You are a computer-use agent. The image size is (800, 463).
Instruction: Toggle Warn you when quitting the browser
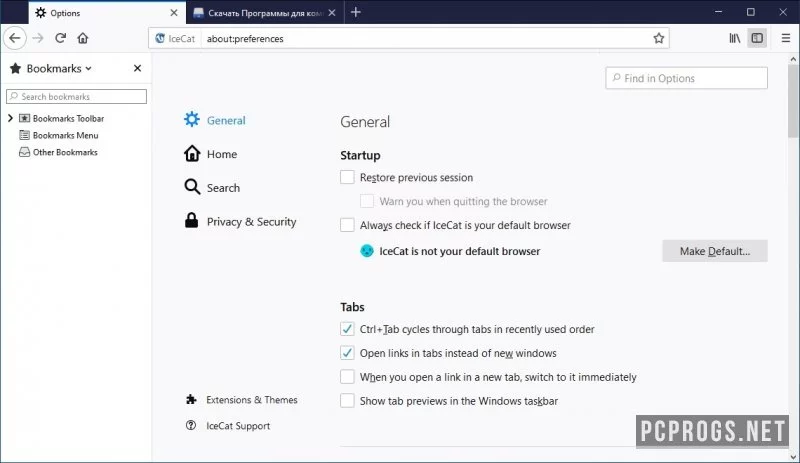coord(367,201)
